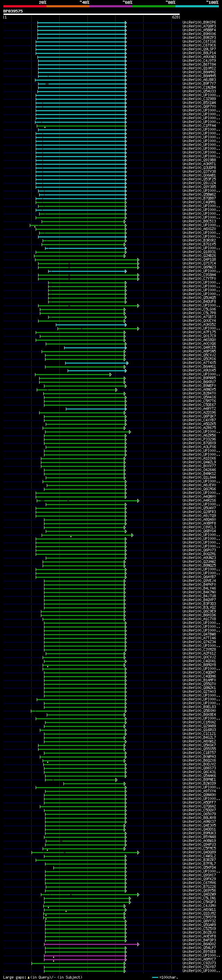Select label UniRef100_B8AMH2
This screenshot has width=222, height=980.
coord(199,72)
